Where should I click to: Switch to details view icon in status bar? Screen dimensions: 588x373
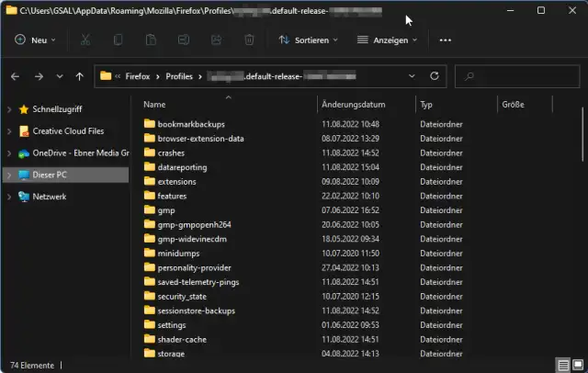pos(562,364)
